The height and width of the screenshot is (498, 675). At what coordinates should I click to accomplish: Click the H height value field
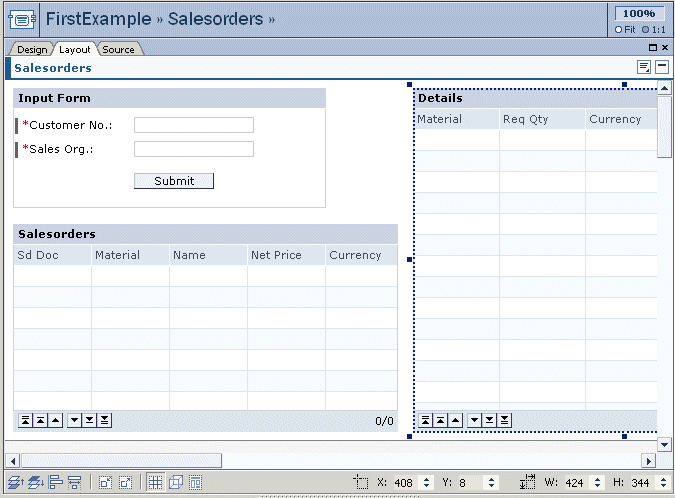coord(644,483)
